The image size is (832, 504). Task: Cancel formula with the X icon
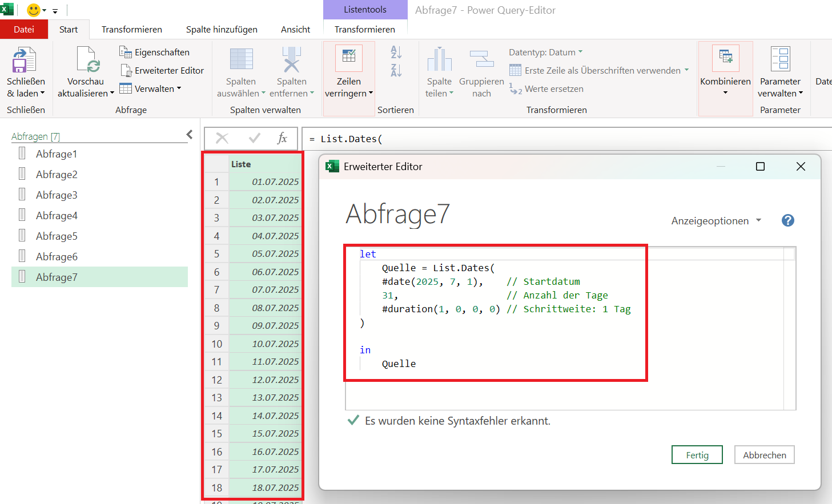pyautogui.click(x=222, y=138)
